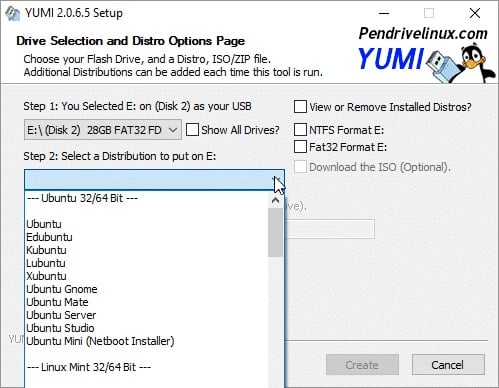Click the distribution list scrollbar thumb
Viewport: 499px width, 388px height.
click(x=275, y=233)
